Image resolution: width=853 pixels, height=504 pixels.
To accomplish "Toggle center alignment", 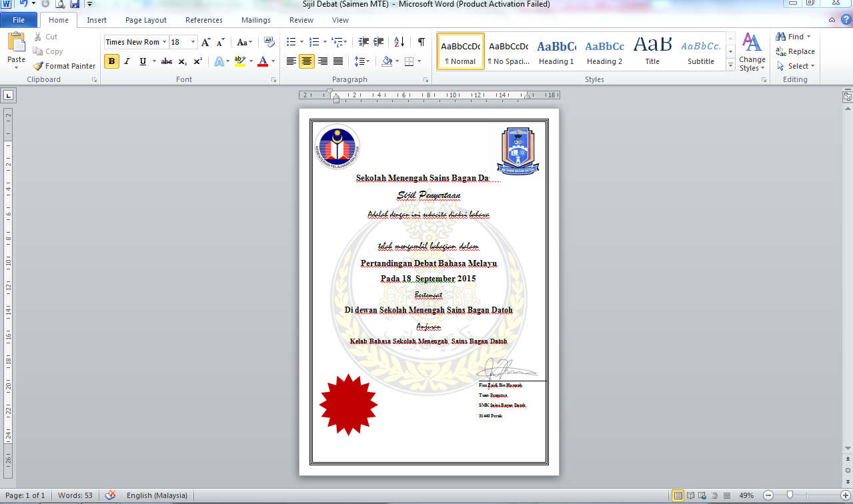I will [307, 61].
